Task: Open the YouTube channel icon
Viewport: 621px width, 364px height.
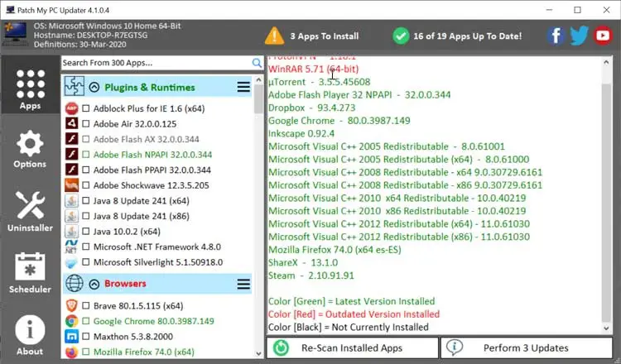Action: 603,36
